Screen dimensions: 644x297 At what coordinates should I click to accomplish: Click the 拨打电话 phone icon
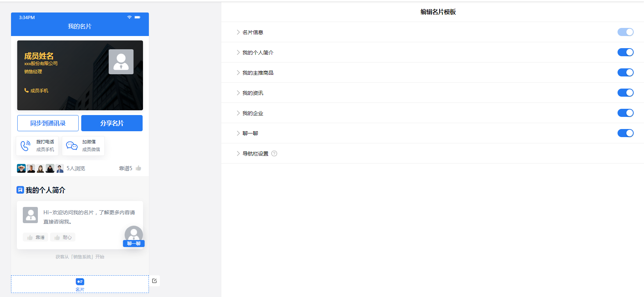point(25,146)
